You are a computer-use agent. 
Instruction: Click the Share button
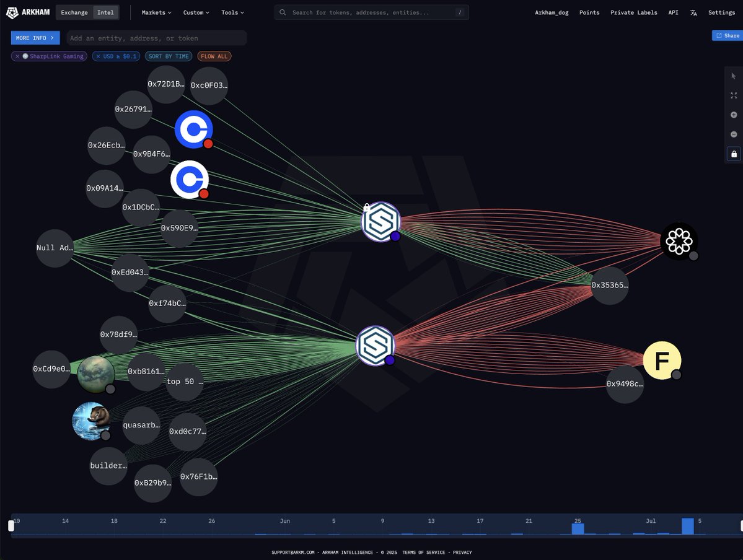coord(728,35)
